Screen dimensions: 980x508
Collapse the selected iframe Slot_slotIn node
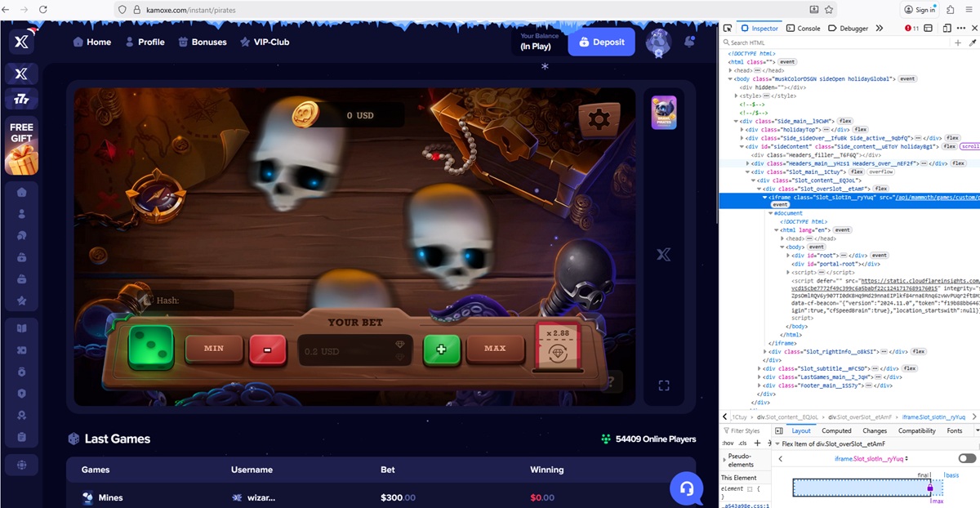pyautogui.click(x=765, y=197)
